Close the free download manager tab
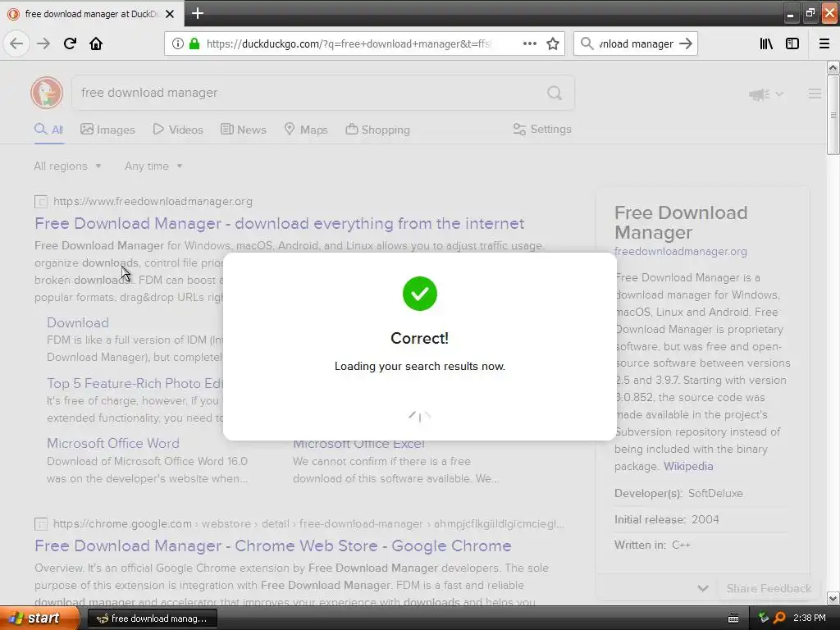Viewport: 840px width, 630px height. [x=170, y=14]
